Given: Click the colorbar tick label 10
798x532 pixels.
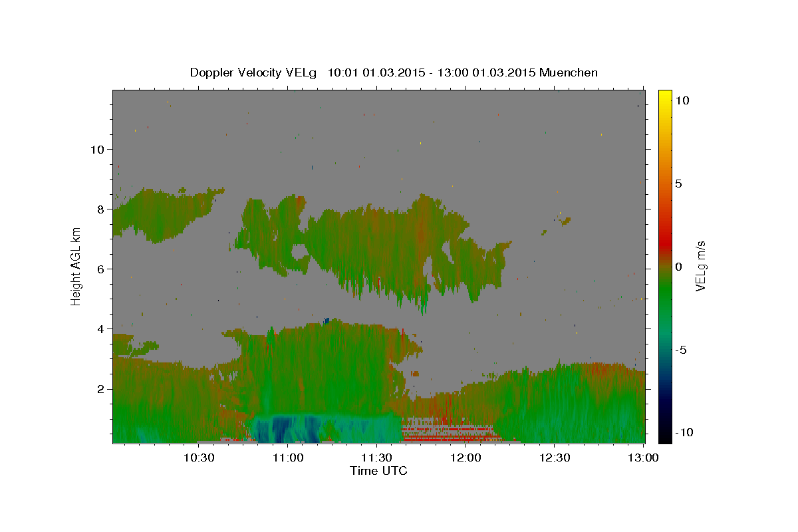Looking at the screenshot, I should tap(682, 100).
